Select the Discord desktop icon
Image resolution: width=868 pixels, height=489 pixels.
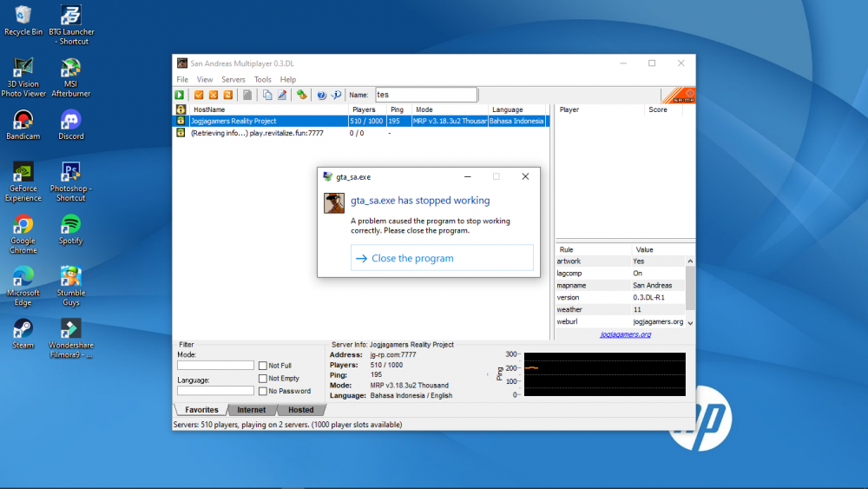coord(71,124)
